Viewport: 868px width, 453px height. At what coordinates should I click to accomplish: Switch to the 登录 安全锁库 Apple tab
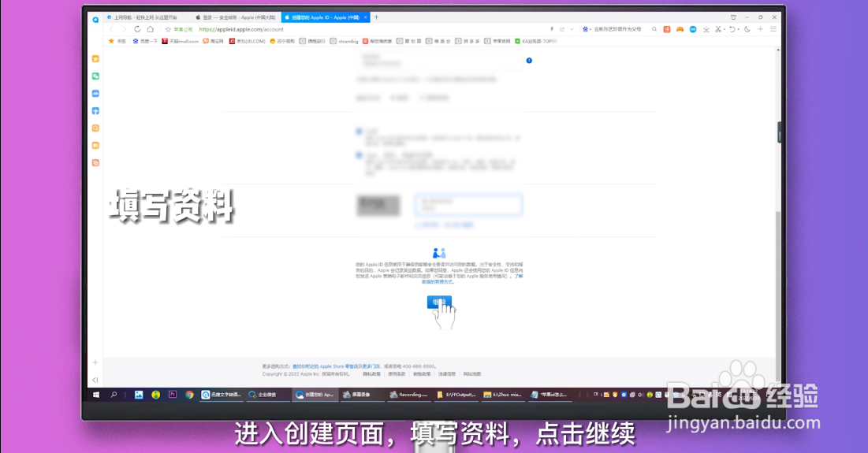237,17
